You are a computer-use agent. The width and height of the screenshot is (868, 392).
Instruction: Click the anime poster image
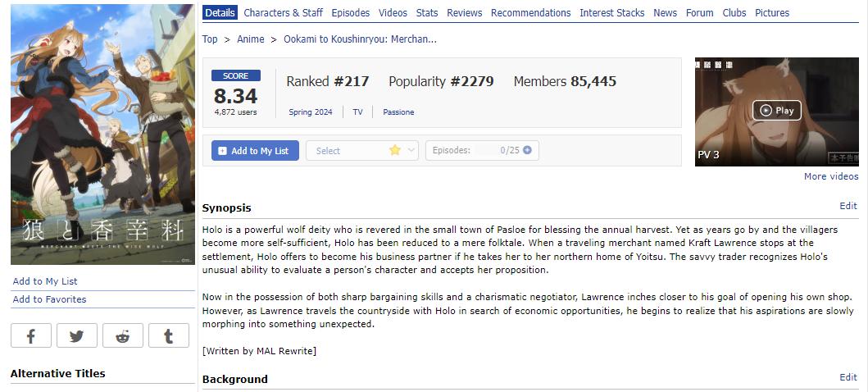click(102, 134)
